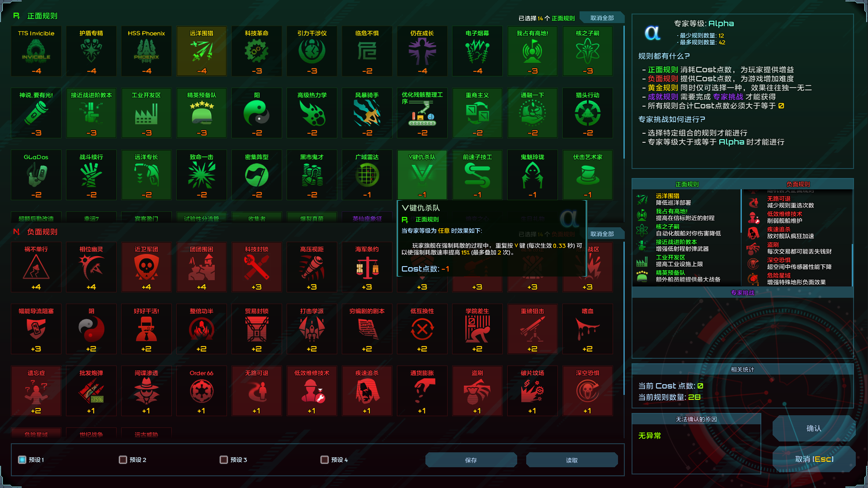Select the 祸不单行 warning triangle rule
The height and width of the screenshot is (488, 868).
36,267
